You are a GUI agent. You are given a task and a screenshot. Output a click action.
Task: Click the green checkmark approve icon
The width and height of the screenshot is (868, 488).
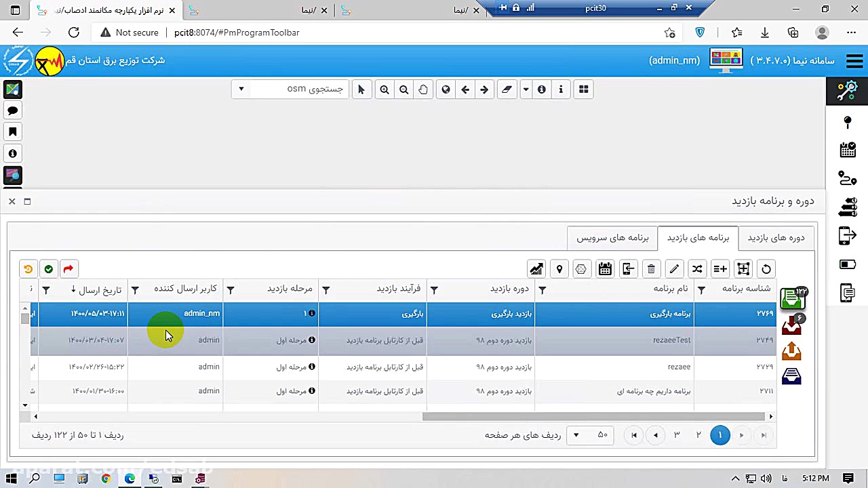49,269
